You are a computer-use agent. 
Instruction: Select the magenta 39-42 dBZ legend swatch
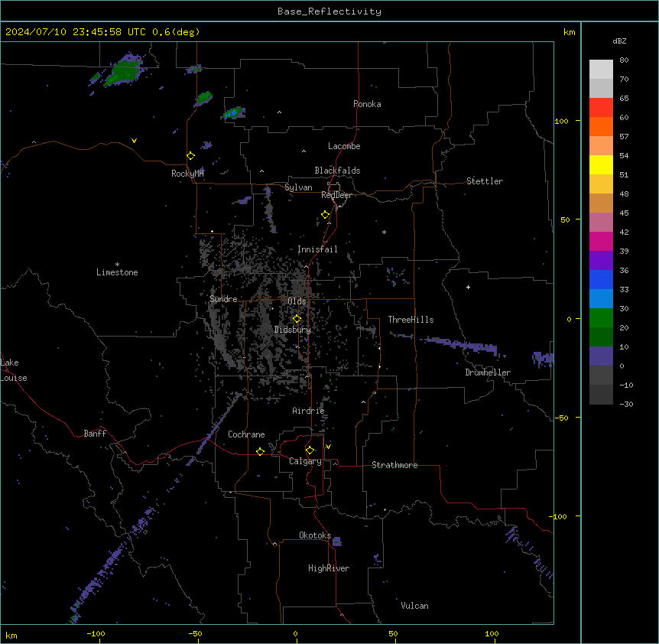[601, 241]
